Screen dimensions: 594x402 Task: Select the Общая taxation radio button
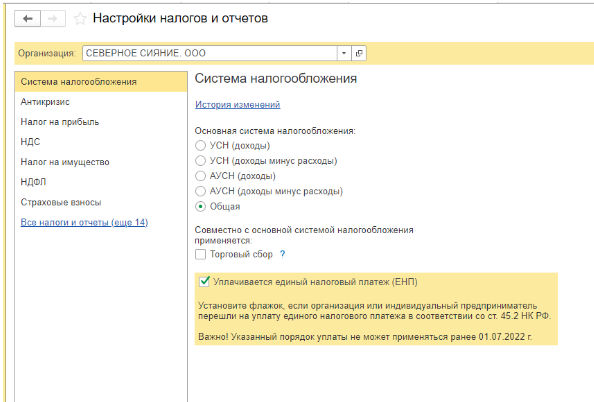pyautogui.click(x=200, y=206)
